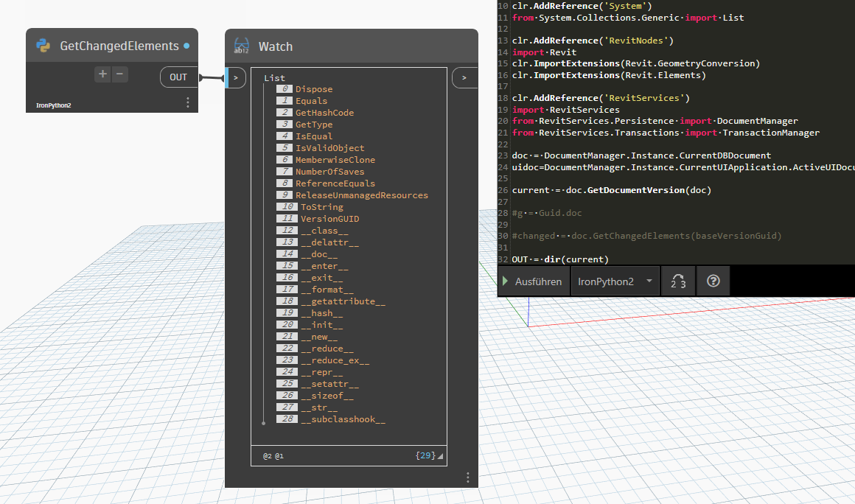Select the NumberOfSaves list item
Image resolution: width=855 pixels, height=504 pixels.
(329, 172)
